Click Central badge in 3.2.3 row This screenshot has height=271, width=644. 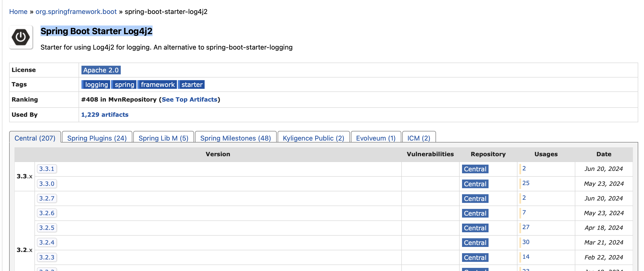475,258
